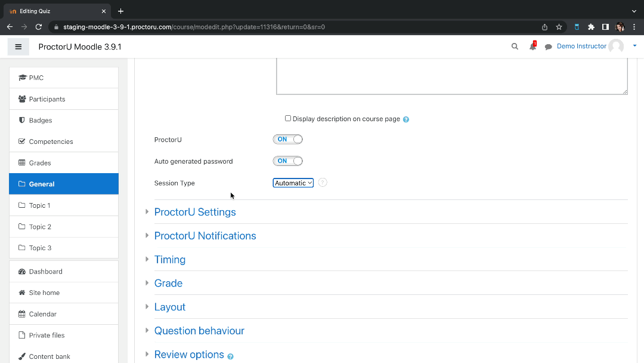Open the Session Type Automatic dropdown
644x363 pixels.
[293, 183]
